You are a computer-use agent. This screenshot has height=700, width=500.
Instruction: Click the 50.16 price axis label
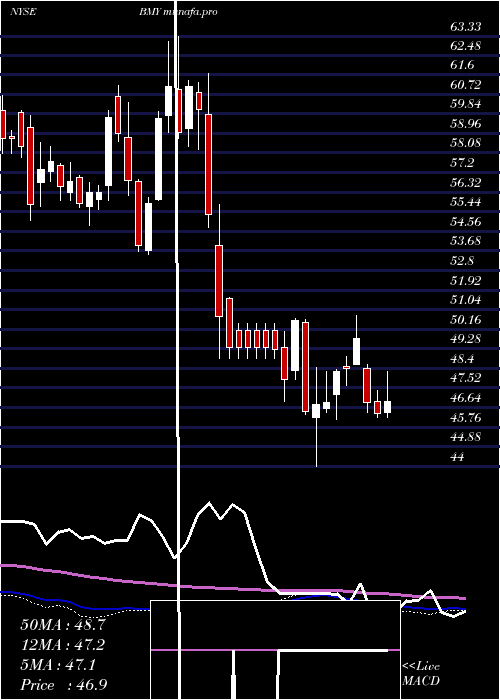(466, 319)
